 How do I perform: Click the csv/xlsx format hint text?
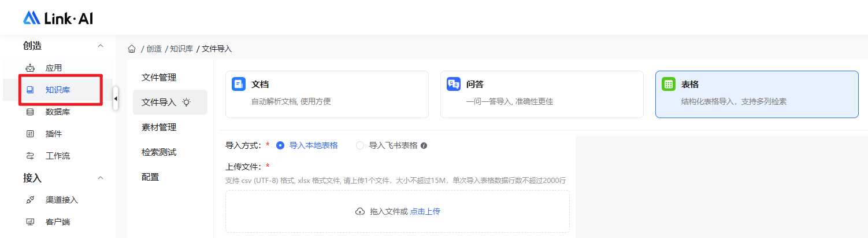tap(396, 180)
